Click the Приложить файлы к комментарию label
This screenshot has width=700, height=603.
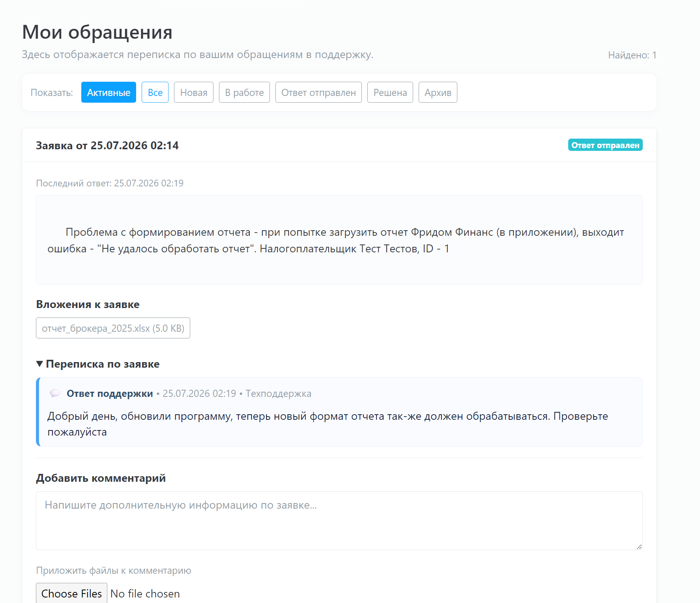tap(114, 571)
